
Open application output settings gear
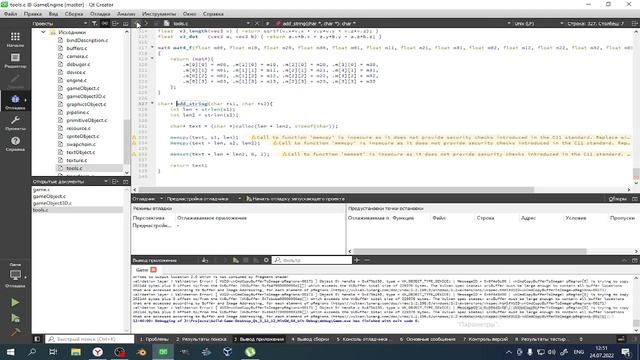266,260
